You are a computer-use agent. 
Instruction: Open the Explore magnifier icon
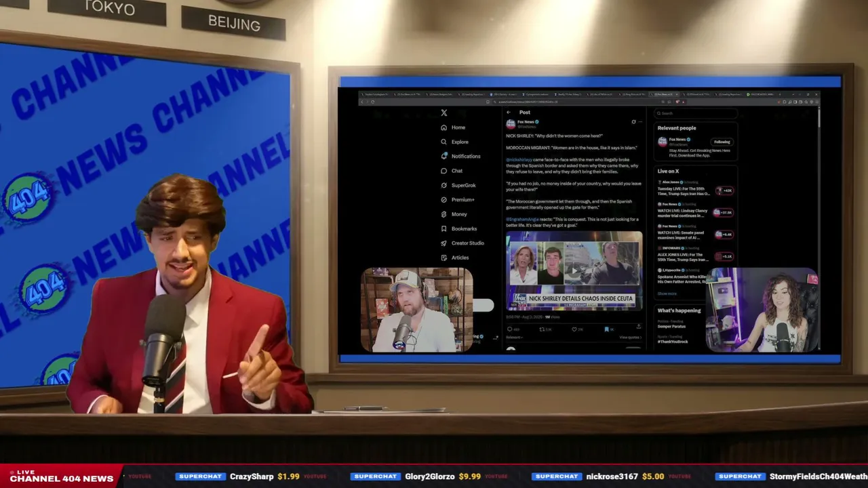[x=443, y=142]
